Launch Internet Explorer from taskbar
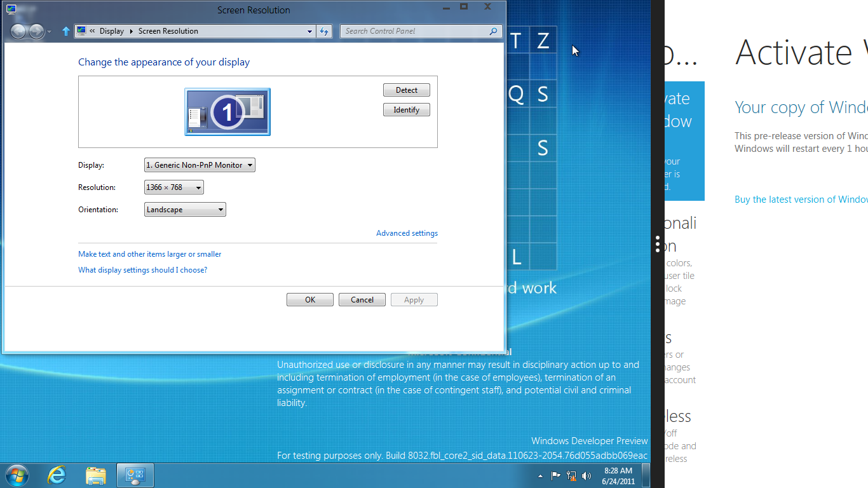This screenshot has height=488, width=868. coord(57,475)
